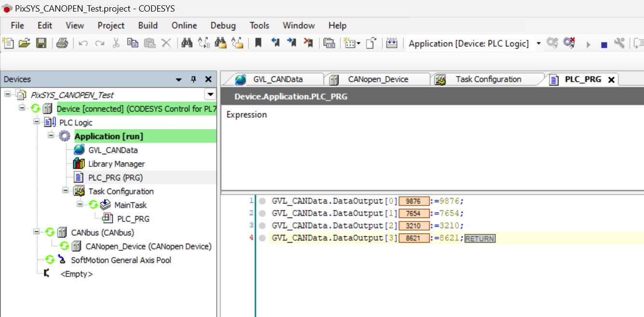Open the File menu
Image resolution: width=644 pixels, height=317 pixels.
pos(17,26)
